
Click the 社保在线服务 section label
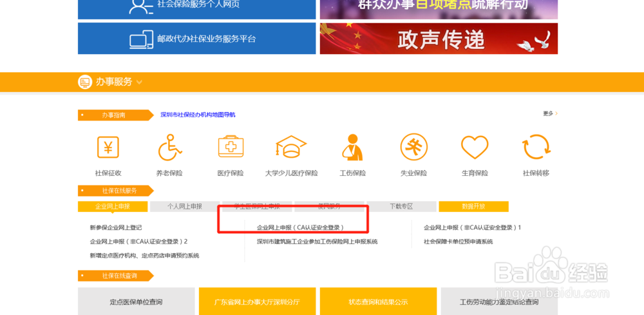point(116,191)
